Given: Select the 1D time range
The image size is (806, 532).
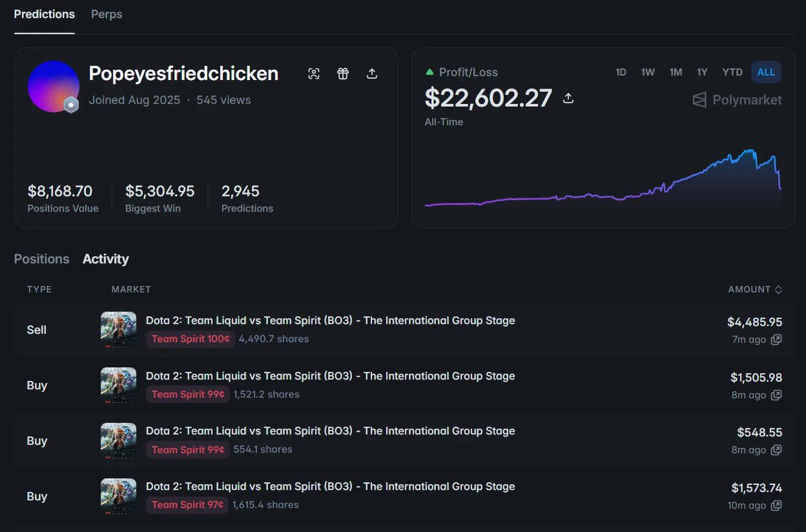Looking at the screenshot, I should tap(621, 72).
